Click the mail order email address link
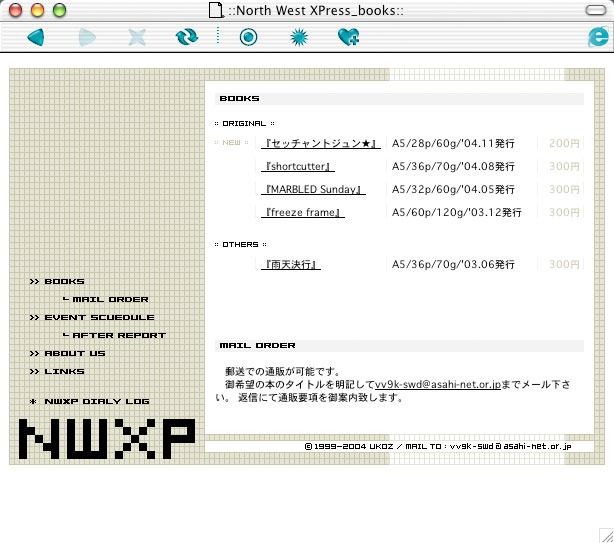Image resolution: width=614 pixels, height=543 pixels. click(437, 384)
